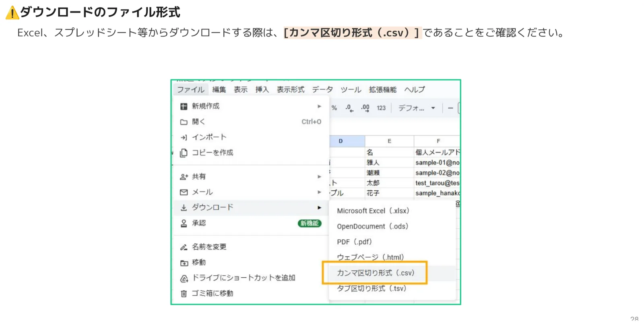644x326 pixels.
Task: Click cell containing 雅人
Action: point(389,163)
